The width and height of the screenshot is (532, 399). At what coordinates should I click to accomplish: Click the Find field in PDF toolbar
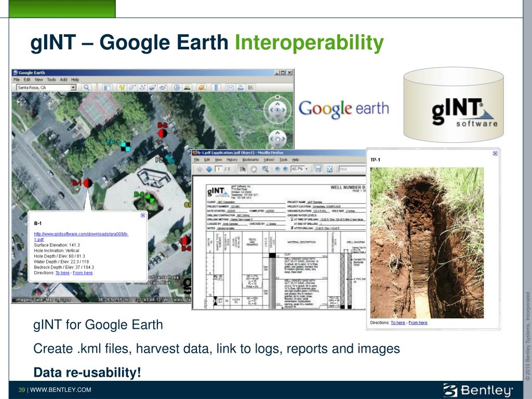coord(352,169)
